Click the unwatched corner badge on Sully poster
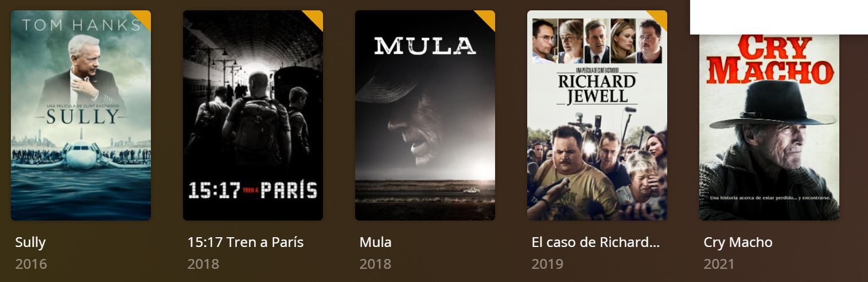This screenshot has width=868, height=282. [x=143, y=18]
